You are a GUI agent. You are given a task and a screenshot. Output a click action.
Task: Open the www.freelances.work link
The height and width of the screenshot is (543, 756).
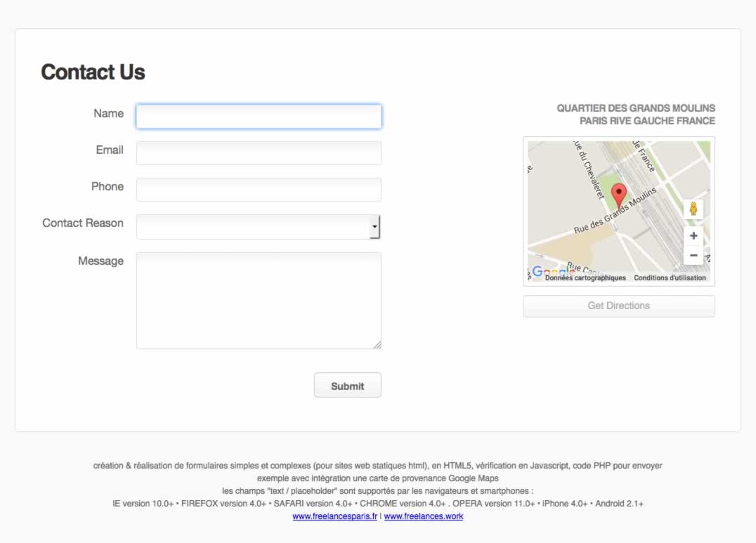(x=424, y=516)
